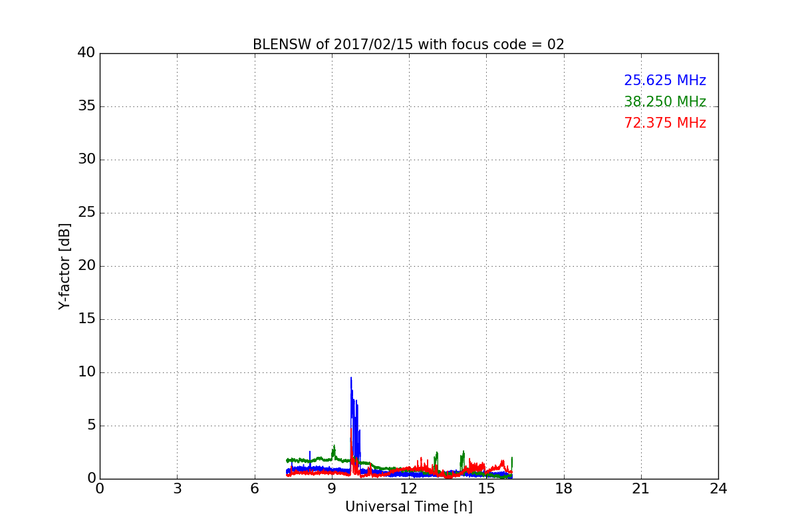798x532 pixels.
Task: Select the green '38.250 MHz' legend label
Action: tap(665, 102)
